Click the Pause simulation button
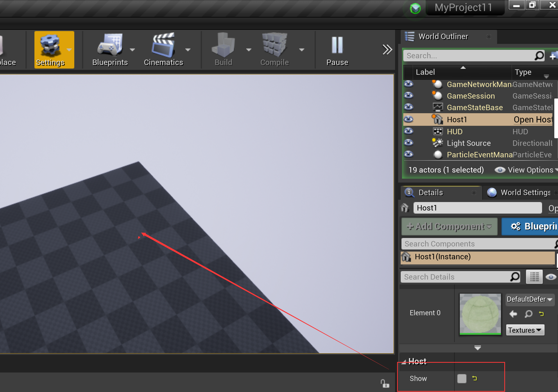 pos(337,50)
